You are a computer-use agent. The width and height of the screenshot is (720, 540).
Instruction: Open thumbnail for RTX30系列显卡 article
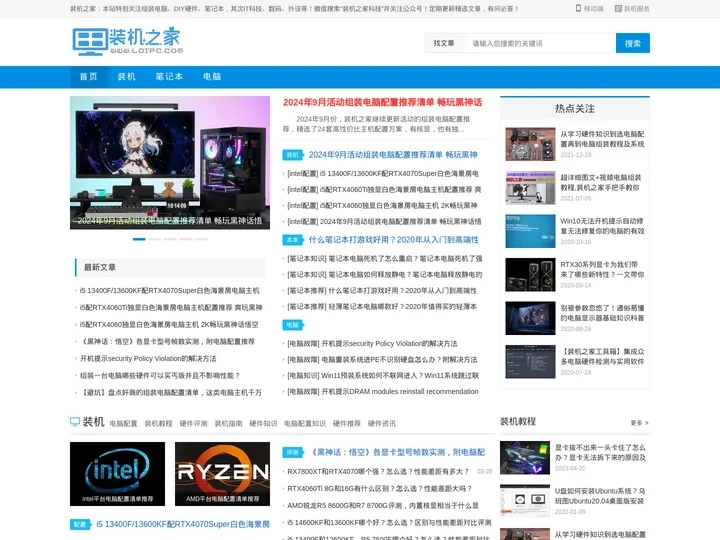pos(530,275)
